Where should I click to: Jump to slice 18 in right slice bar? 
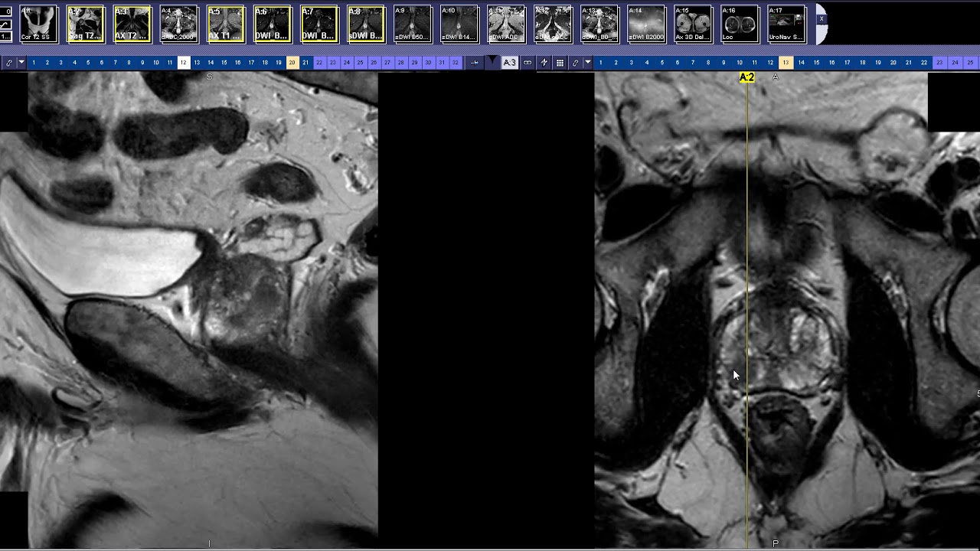(863, 63)
